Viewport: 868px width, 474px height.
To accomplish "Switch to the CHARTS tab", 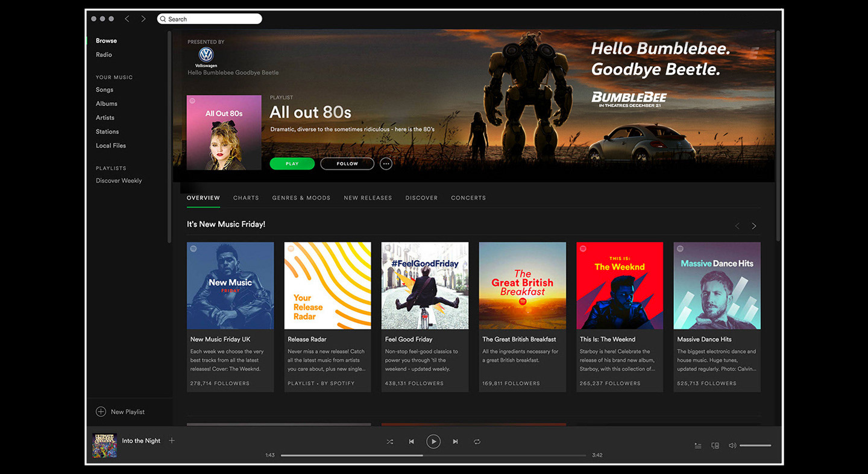I will point(246,198).
